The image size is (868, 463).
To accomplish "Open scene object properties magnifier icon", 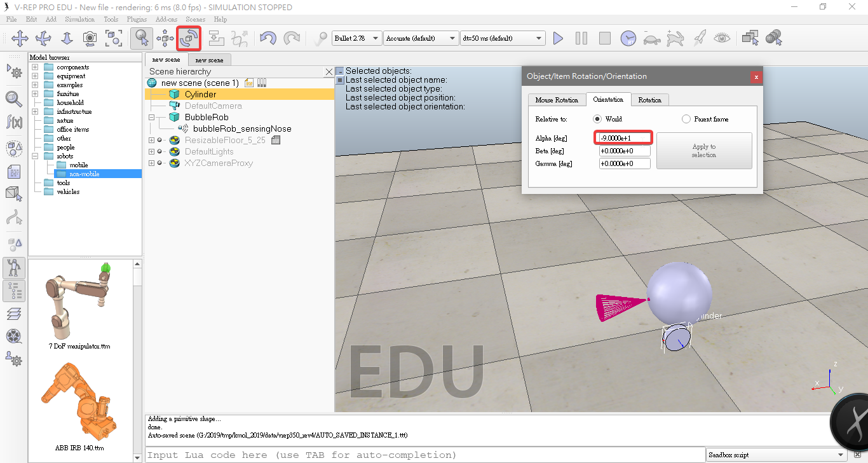I will (14, 99).
